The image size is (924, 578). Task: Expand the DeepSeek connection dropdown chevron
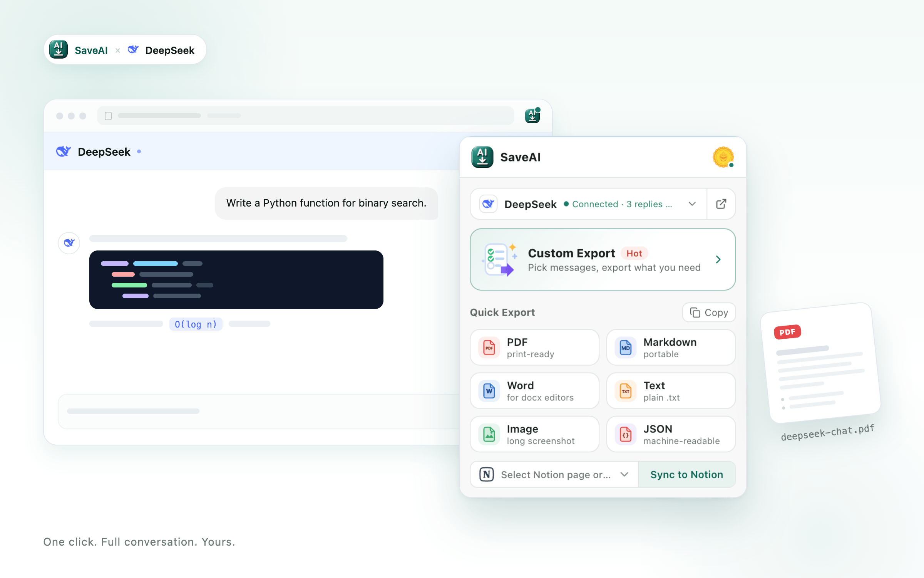pyautogui.click(x=692, y=204)
